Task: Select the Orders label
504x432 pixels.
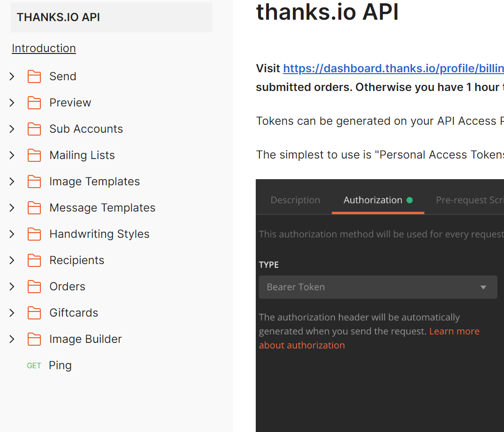Action: click(x=67, y=287)
